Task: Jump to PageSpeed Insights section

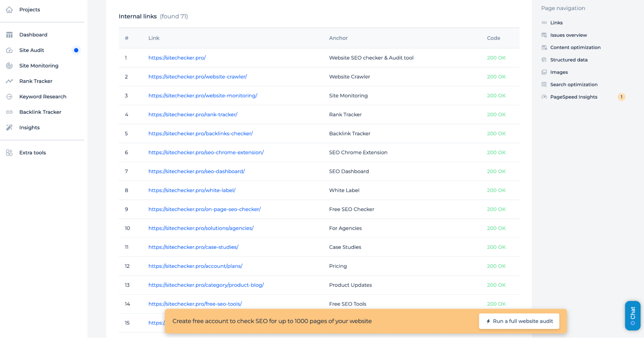Action: (x=574, y=97)
